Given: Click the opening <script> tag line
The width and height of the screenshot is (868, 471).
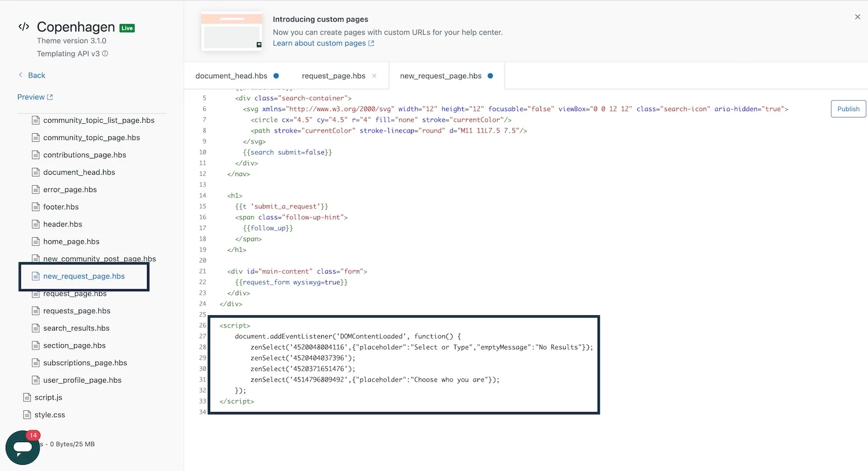Looking at the screenshot, I should point(235,326).
